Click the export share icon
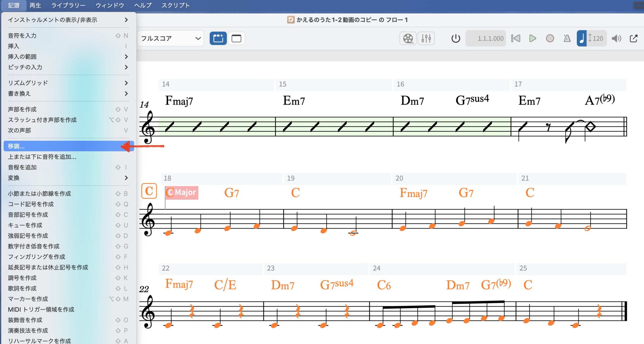Image resolution: width=644 pixels, height=344 pixels. tap(633, 39)
